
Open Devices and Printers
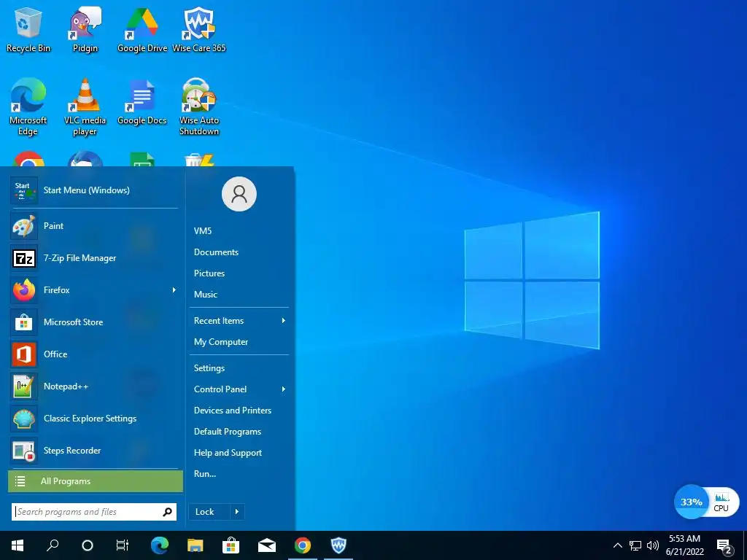click(233, 411)
